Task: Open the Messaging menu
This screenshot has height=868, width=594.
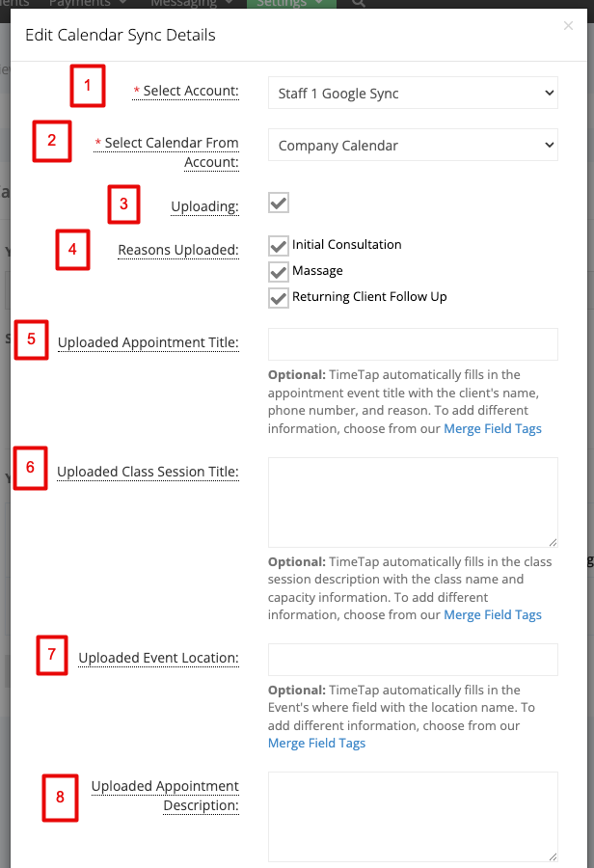Action: pos(191,3)
